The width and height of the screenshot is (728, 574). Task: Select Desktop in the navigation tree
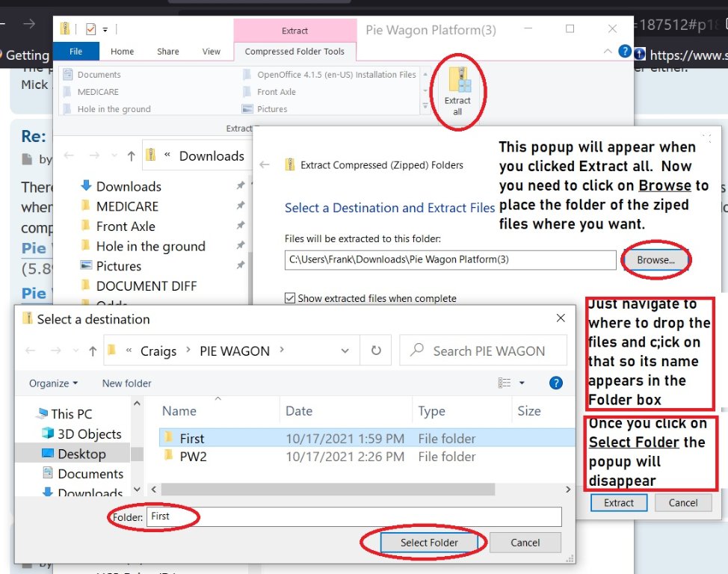pyautogui.click(x=81, y=454)
